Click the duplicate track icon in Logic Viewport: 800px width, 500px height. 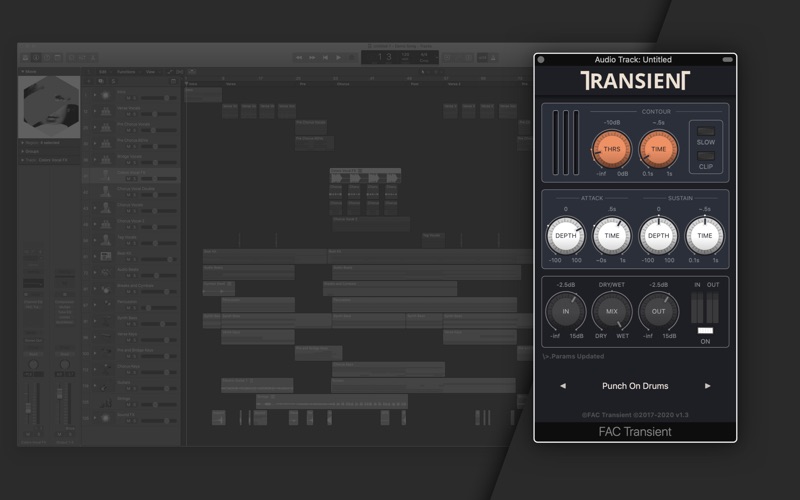point(101,81)
